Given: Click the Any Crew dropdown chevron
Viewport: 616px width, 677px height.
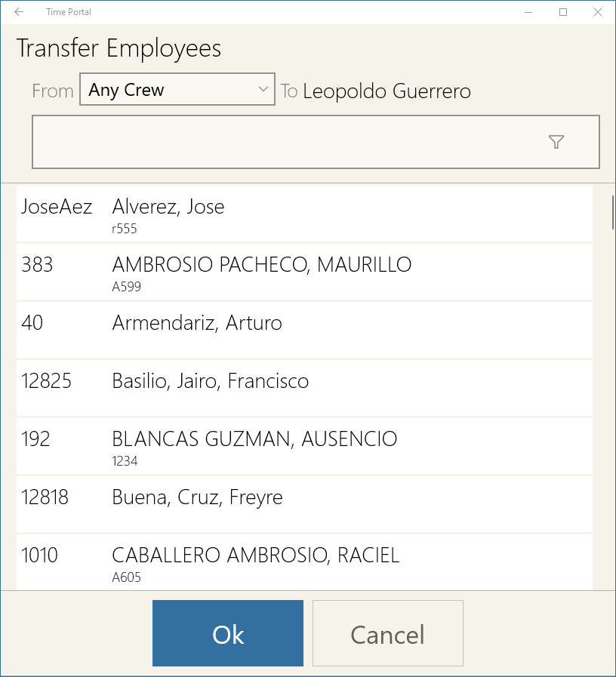Looking at the screenshot, I should click(x=263, y=89).
